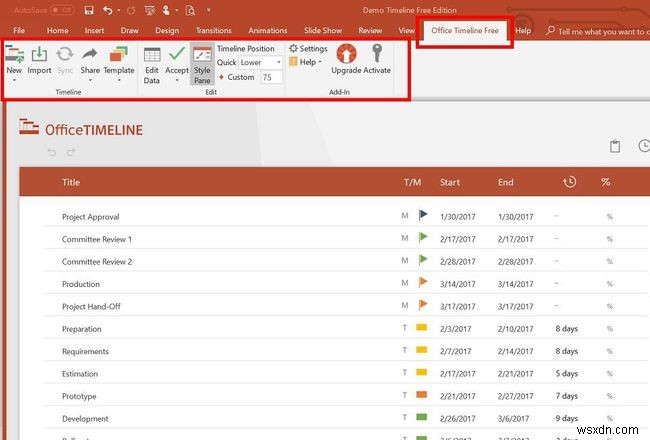
Task: Toggle T type for Preparation row
Action: tap(405, 328)
